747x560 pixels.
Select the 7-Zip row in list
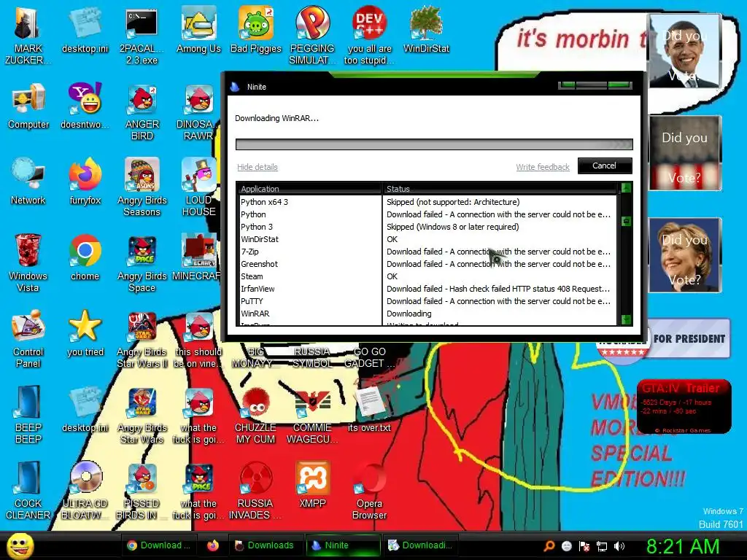tap(427, 252)
